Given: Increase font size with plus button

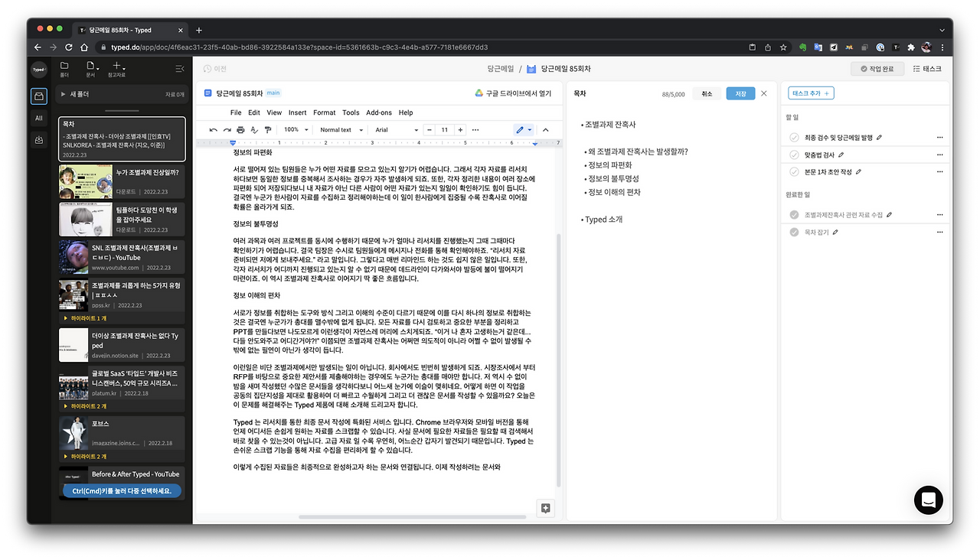Looking at the screenshot, I should (461, 130).
